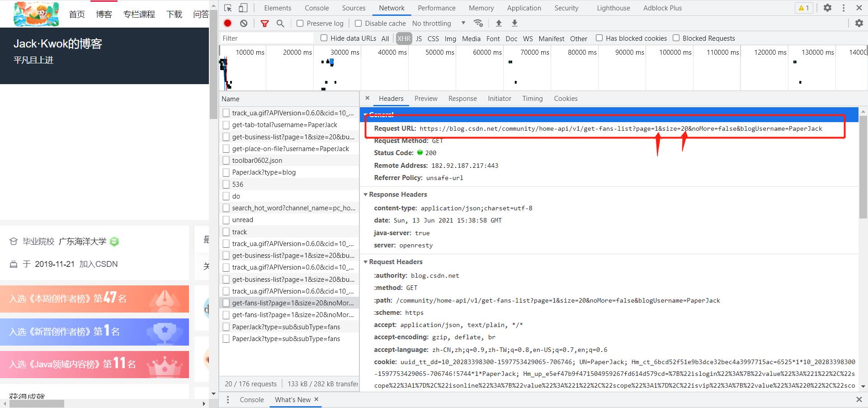Screen dimensions: 868x408
Task: Open the request Timing tab
Action: pos(533,98)
